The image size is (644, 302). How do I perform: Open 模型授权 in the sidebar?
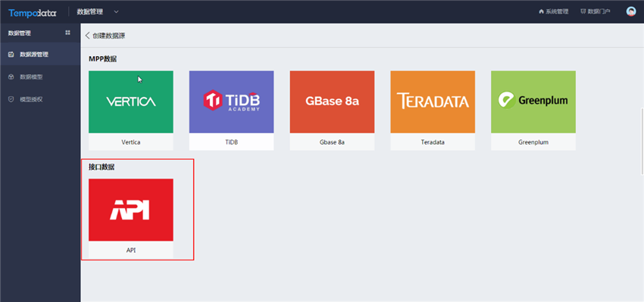point(40,99)
